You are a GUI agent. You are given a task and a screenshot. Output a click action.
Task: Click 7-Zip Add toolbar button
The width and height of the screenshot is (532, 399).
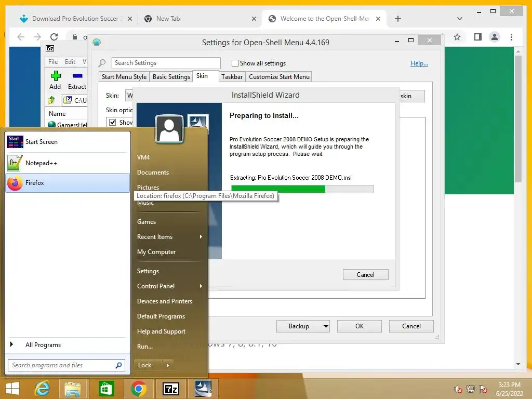pyautogui.click(x=55, y=80)
